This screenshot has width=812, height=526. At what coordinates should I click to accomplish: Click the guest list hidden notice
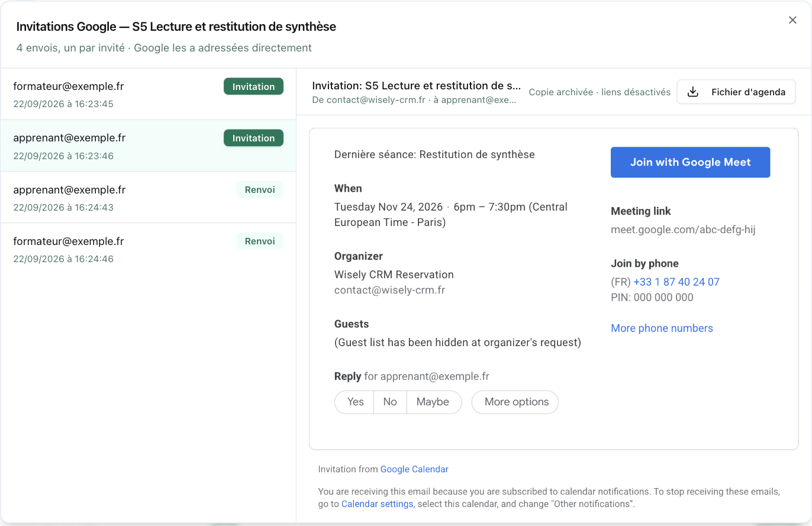(x=457, y=343)
